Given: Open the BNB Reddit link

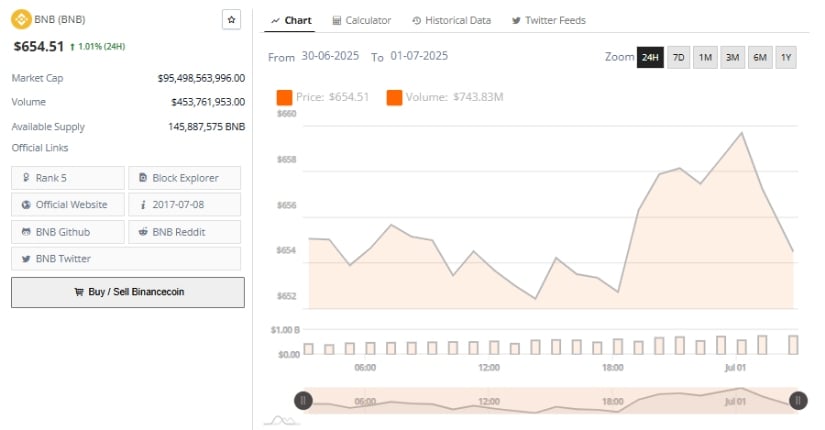Looking at the screenshot, I should pyautogui.click(x=185, y=232).
